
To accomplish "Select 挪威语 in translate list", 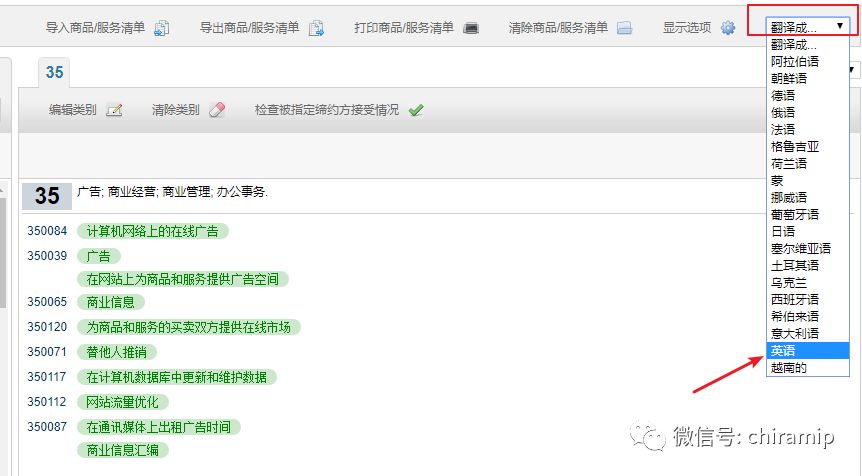I will click(807, 197).
